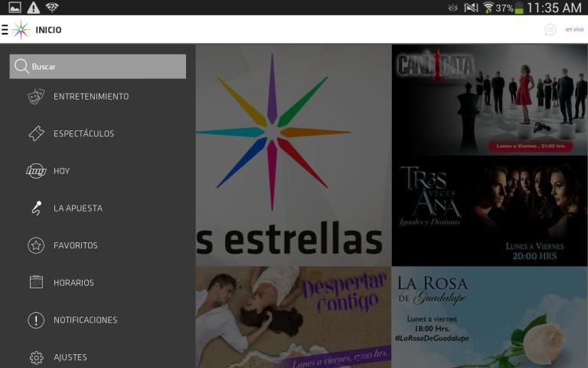Tap the calendar icon for Horarios
This screenshot has height=368, width=588.
click(x=36, y=282)
